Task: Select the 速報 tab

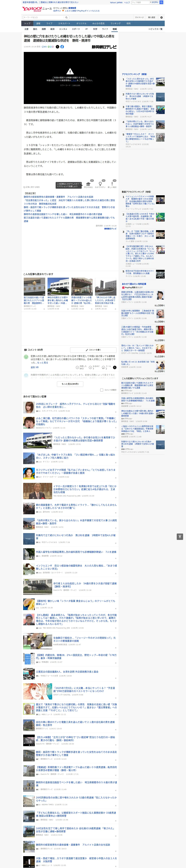Action: (x=38, y=24)
